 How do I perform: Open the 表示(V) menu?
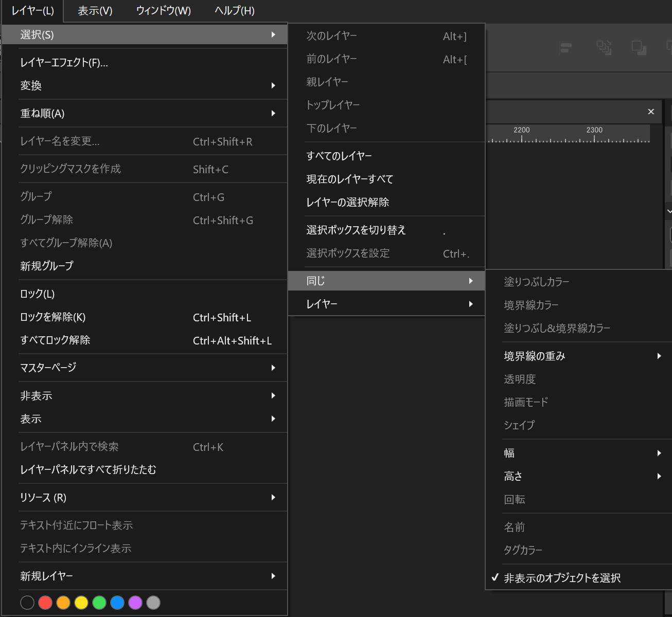click(x=95, y=11)
